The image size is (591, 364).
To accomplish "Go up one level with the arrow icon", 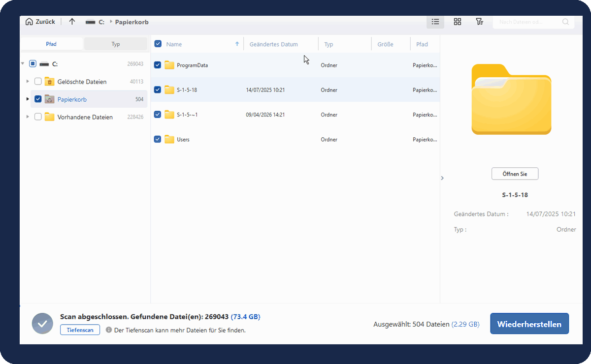I will click(72, 22).
